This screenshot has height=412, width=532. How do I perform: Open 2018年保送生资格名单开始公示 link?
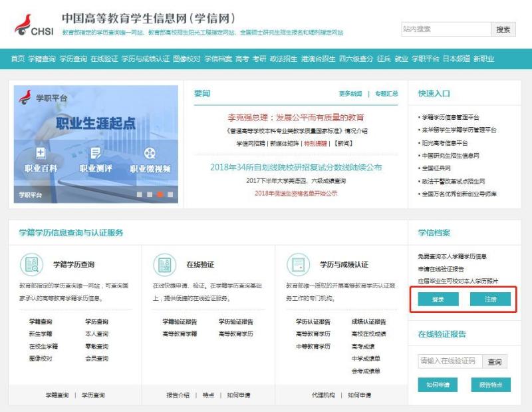296,193
